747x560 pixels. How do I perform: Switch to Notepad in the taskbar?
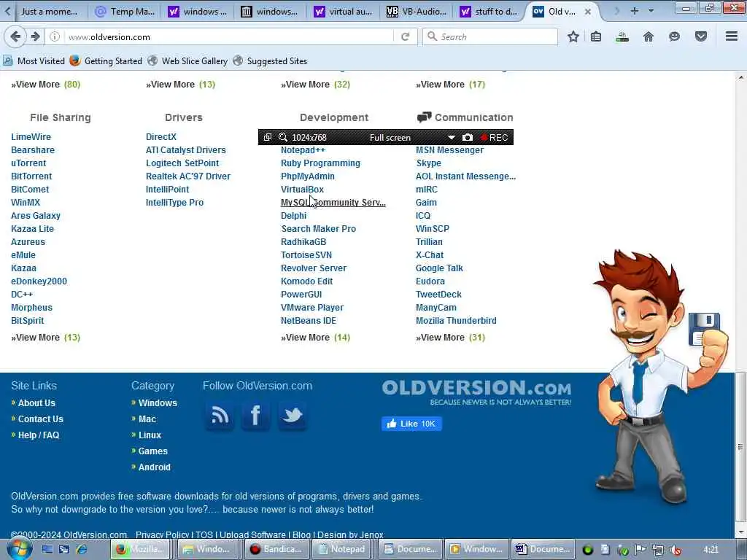click(341, 549)
